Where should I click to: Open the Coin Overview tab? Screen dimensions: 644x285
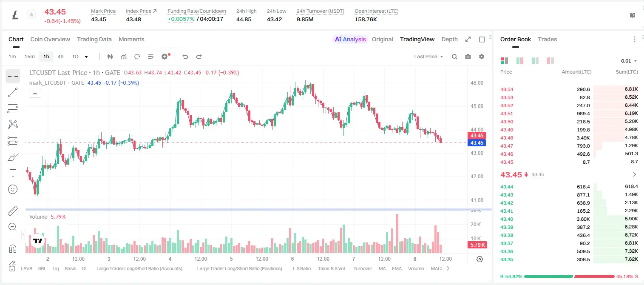50,39
